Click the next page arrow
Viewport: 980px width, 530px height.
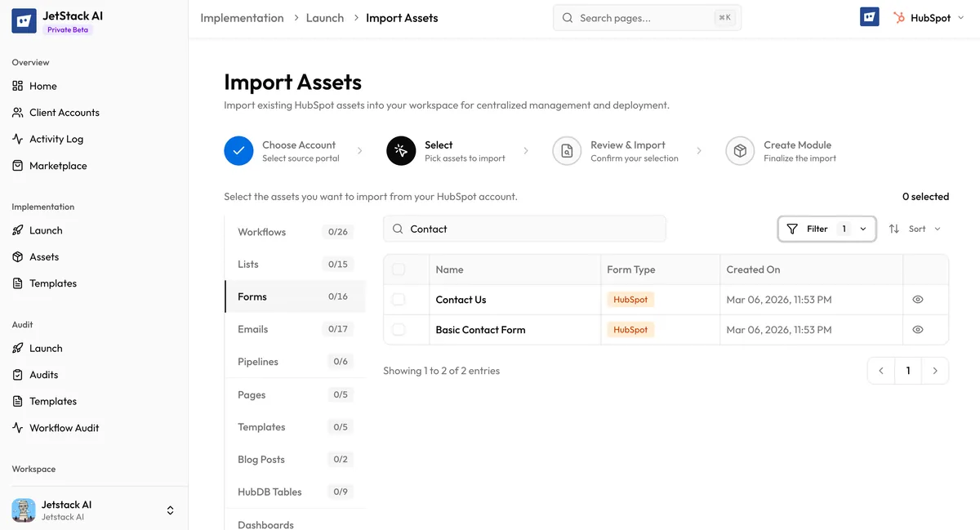click(935, 370)
